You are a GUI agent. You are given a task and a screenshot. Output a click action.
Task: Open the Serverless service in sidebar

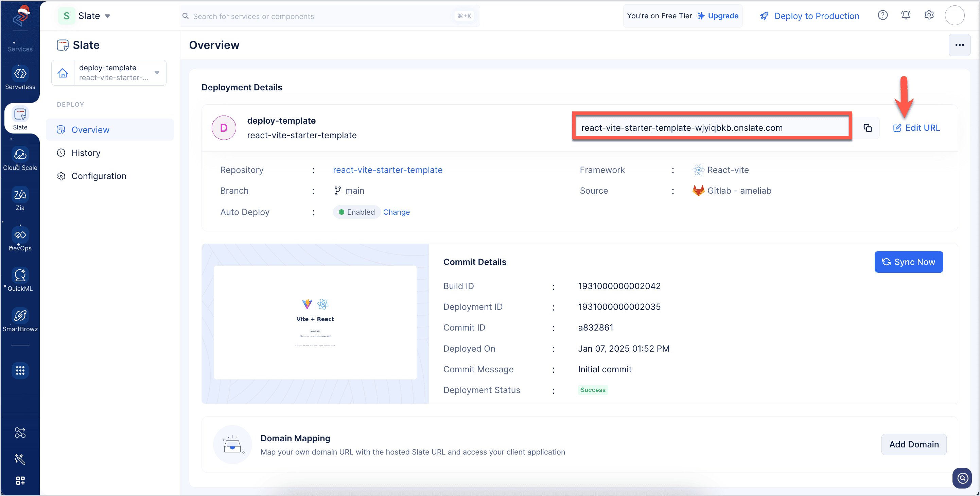[x=20, y=77]
